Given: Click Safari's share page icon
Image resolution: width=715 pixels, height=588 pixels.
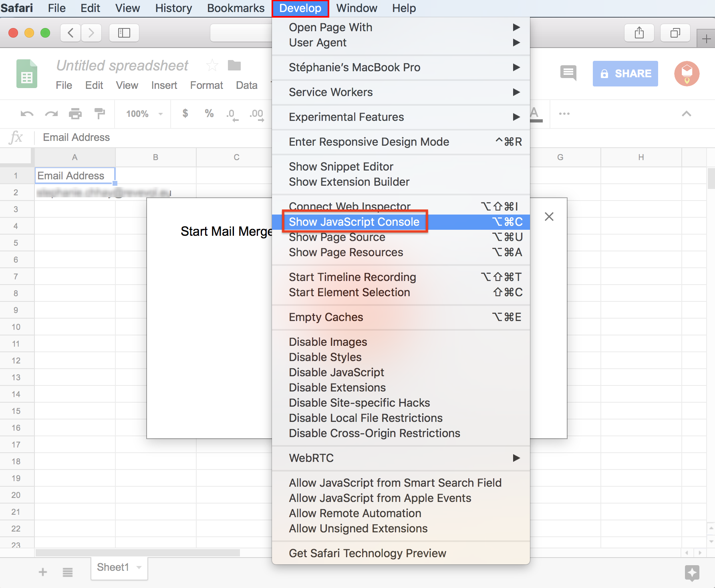Looking at the screenshot, I should pos(639,33).
